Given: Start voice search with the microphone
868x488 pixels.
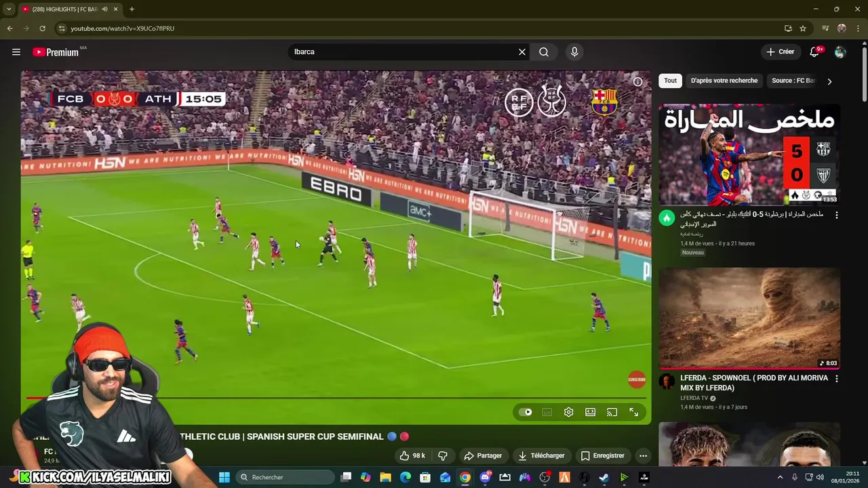Looking at the screenshot, I should coord(574,52).
